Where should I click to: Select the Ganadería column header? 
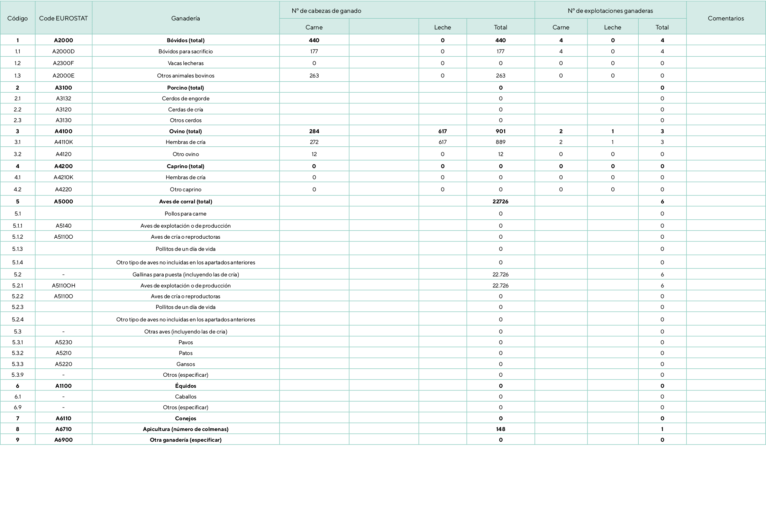[x=185, y=18]
